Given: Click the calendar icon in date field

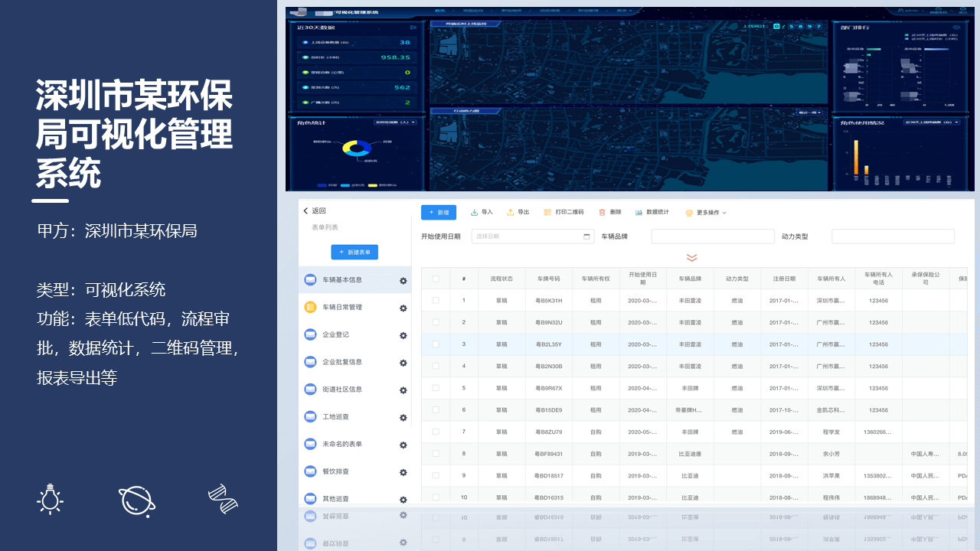Looking at the screenshot, I should (x=586, y=236).
